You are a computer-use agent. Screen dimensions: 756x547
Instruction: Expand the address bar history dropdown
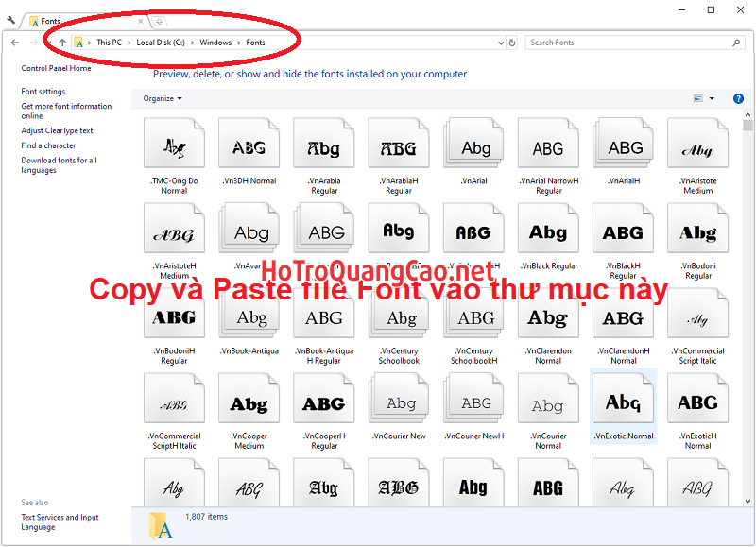tap(500, 43)
